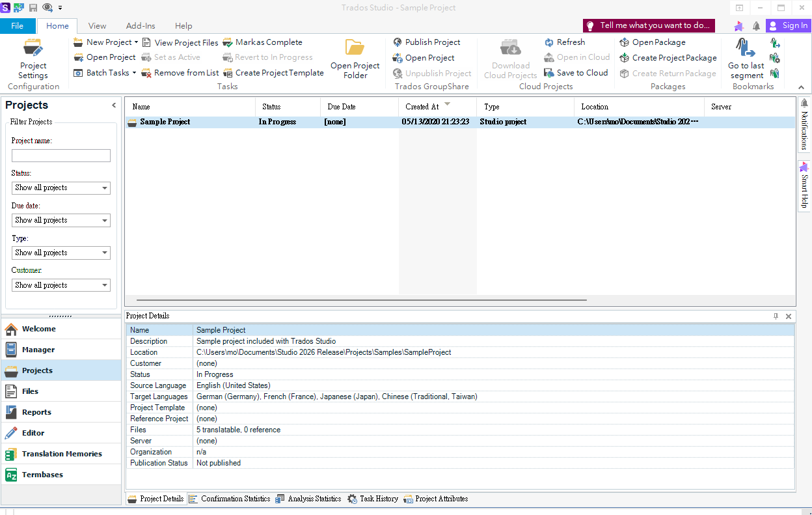Open Project Settings from the ribbon
Viewport: 812px width, 515px height.
[33, 59]
